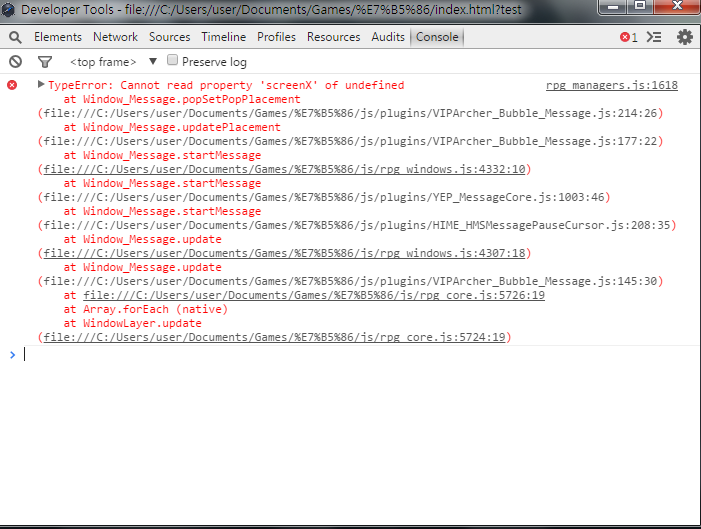Enable the Preserve log checkbox
The height and width of the screenshot is (529, 701).
pyautogui.click(x=172, y=60)
